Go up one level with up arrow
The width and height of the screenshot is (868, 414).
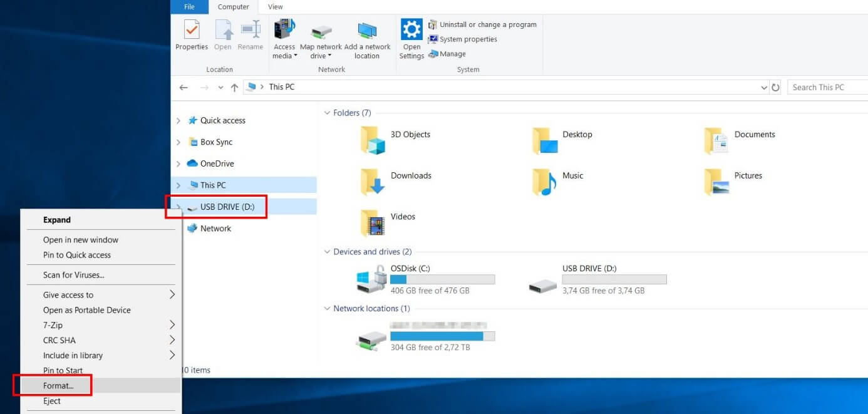(234, 88)
